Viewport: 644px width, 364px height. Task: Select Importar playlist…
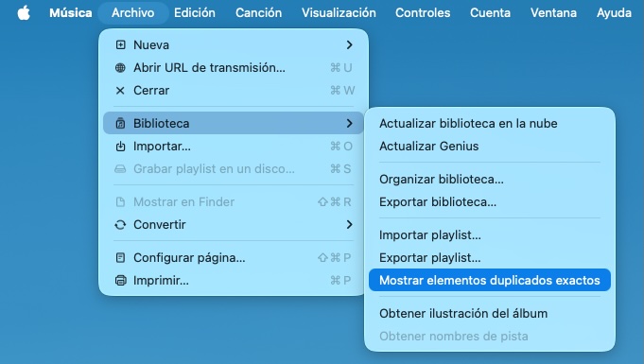pos(490,235)
